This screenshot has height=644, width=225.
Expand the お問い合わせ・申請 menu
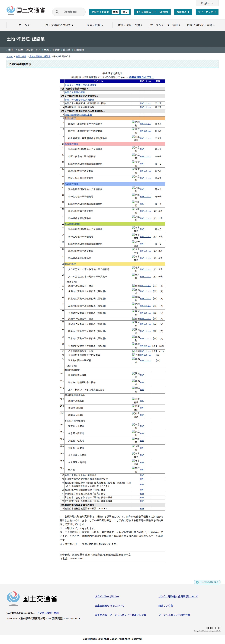point(201,25)
